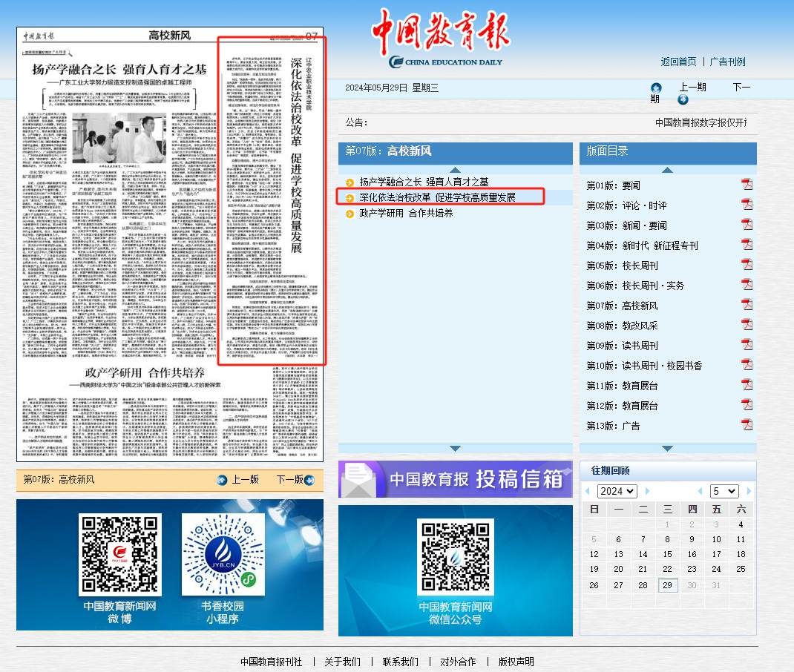
Task: Open 第08版：教改风采 page
Action: pos(622,326)
